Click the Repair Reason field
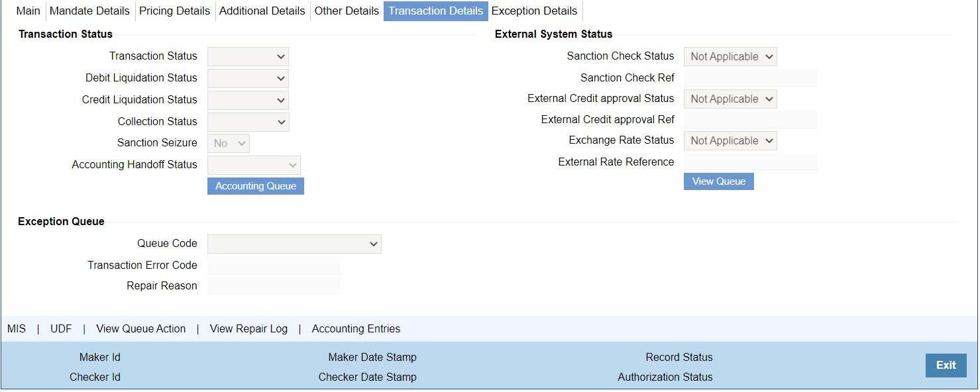Image resolution: width=980 pixels, height=392 pixels. [x=274, y=285]
